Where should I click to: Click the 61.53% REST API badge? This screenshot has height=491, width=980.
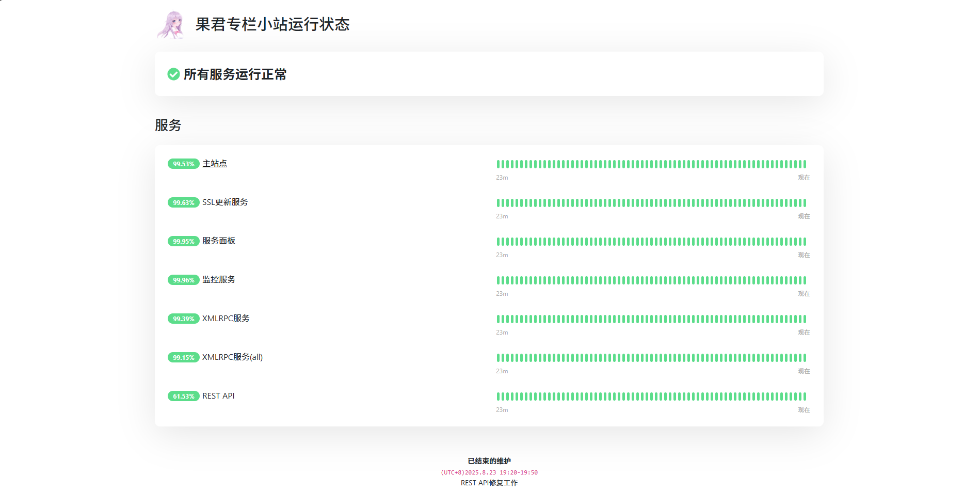click(x=183, y=397)
